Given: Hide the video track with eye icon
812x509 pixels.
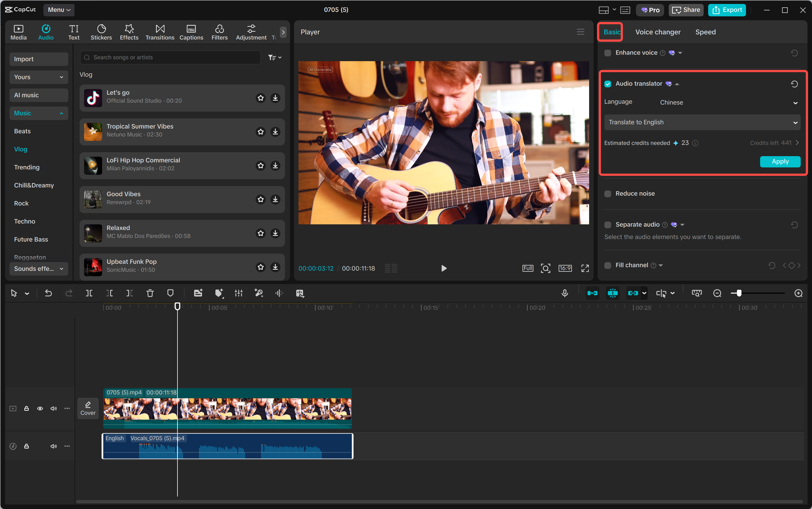Looking at the screenshot, I should pyautogui.click(x=40, y=408).
